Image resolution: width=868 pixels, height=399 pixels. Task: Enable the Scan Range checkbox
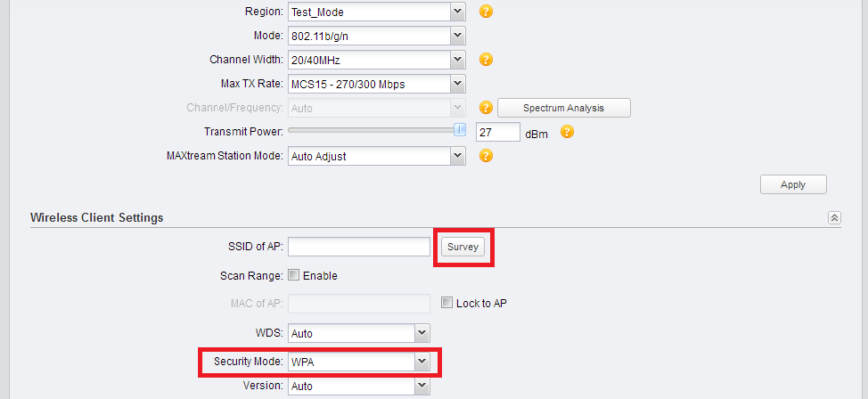point(294,275)
